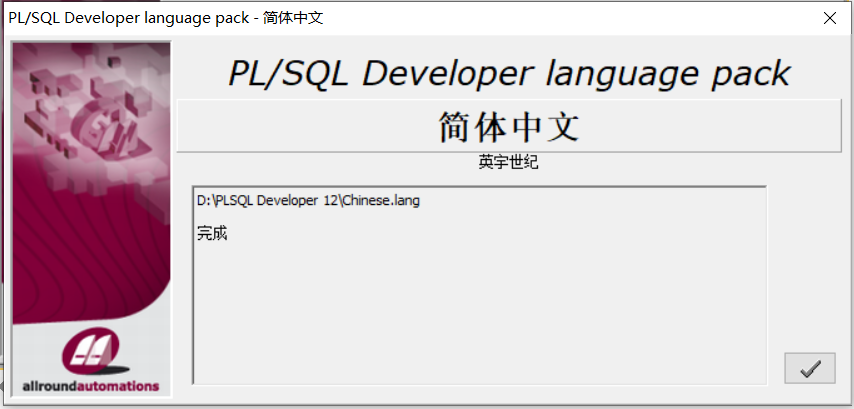Close the language pack installer window
The image size is (854, 409).
pos(829,18)
